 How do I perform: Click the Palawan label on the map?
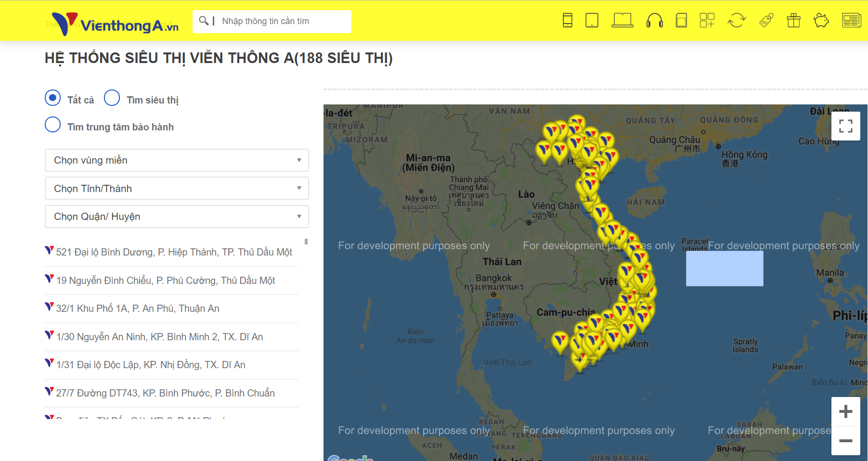pyautogui.click(x=788, y=367)
